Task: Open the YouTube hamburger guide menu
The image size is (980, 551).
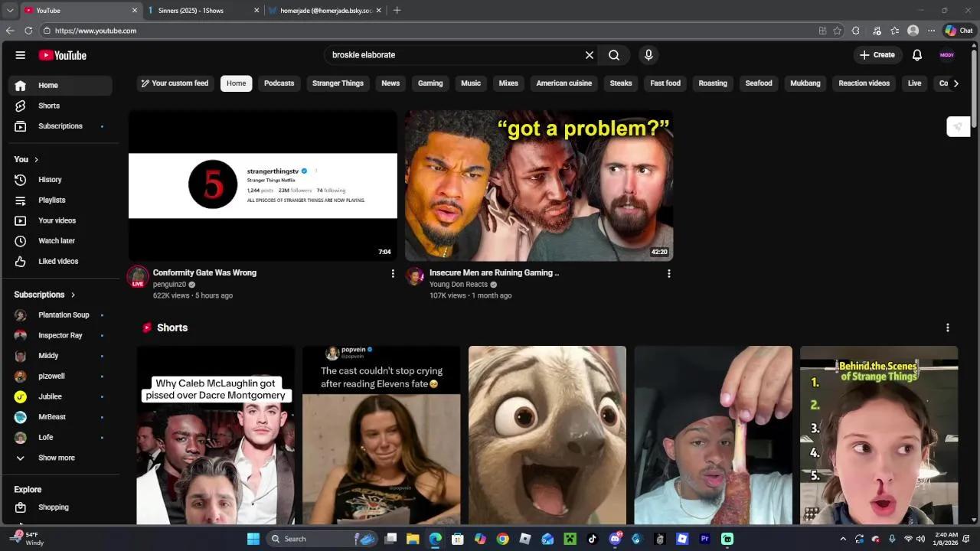Action: (x=21, y=55)
